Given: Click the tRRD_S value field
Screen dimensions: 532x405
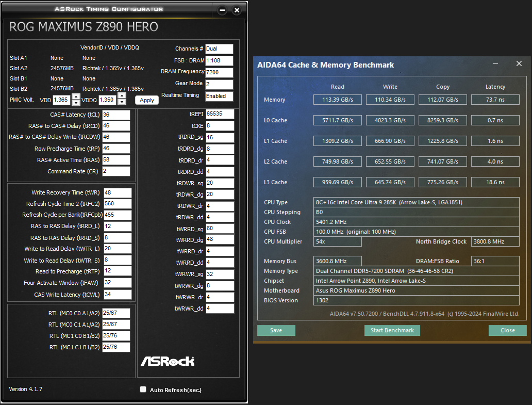Looking at the screenshot, I should pyautogui.click(x=118, y=238).
